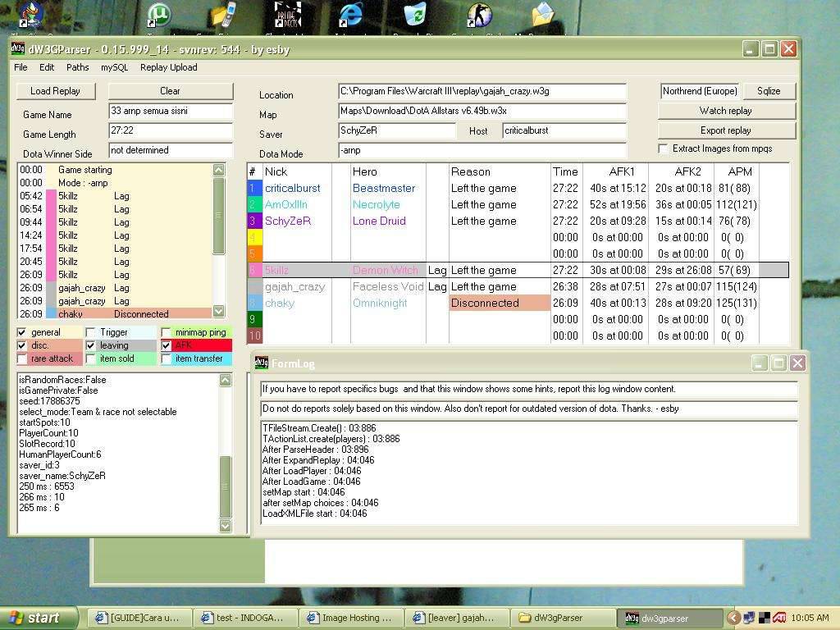Click the FormLog window title icon

[261, 363]
